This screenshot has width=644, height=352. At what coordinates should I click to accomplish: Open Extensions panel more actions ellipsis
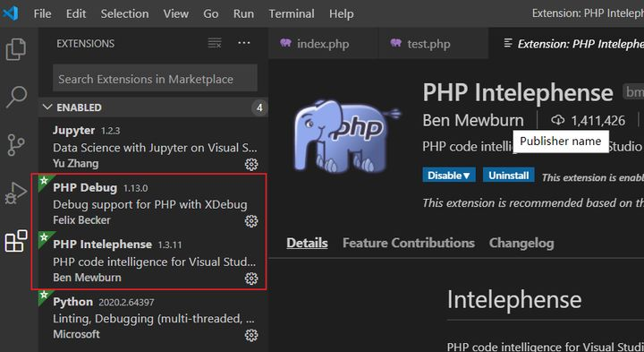pos(244,43)
